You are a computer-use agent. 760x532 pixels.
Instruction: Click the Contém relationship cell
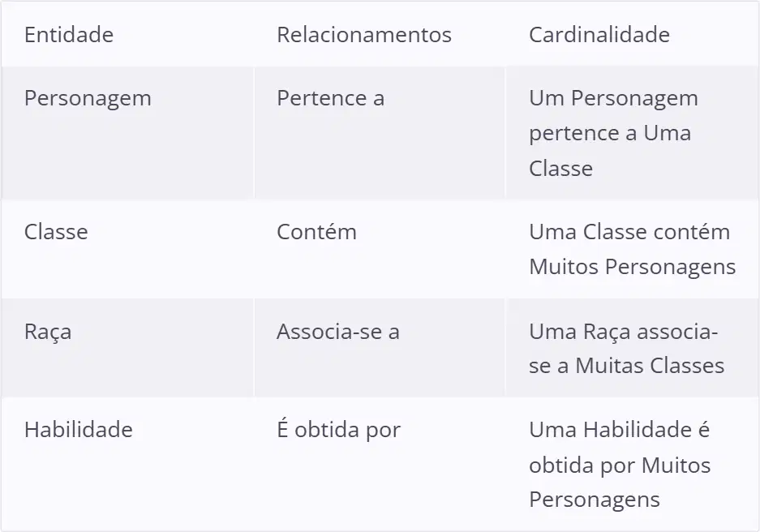[380, 248]
